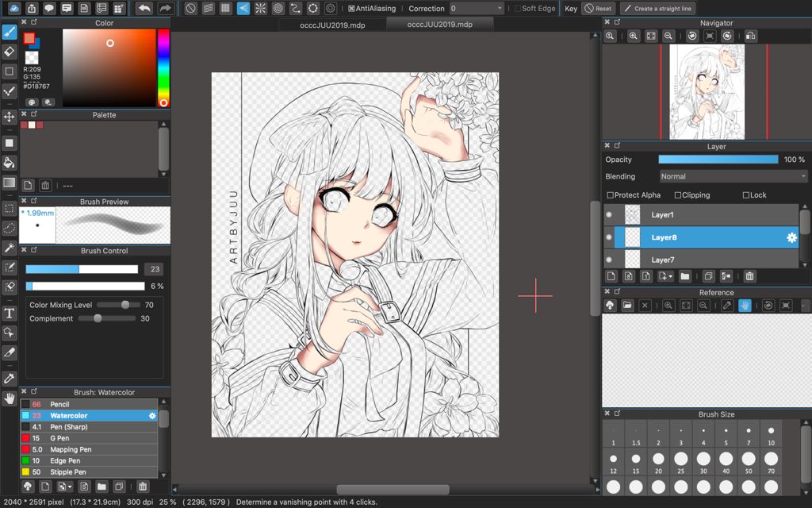Viewport: 812px width, 508px height.
Task: Enable the curve snap guide
Action: [x=295, y=8]
